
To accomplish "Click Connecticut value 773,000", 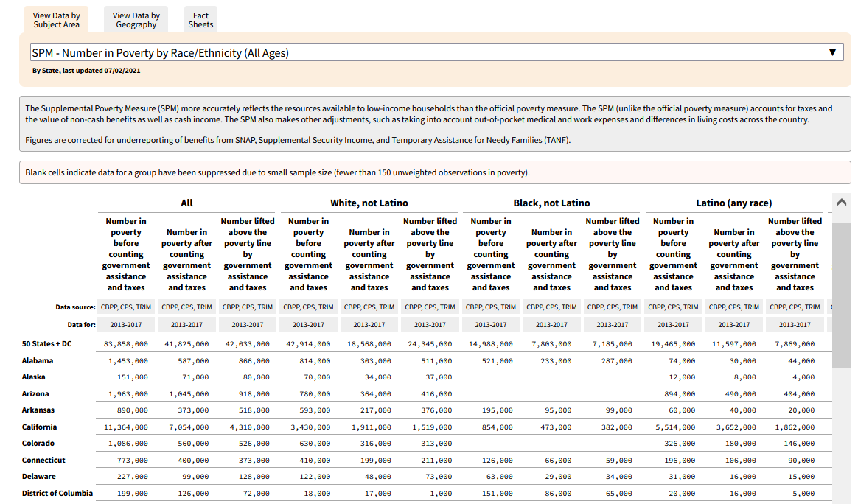I will pos(133,461).
